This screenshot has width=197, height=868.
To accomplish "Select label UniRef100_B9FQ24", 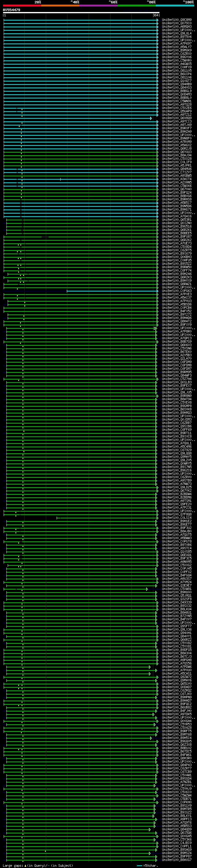I will click(x=177, y=192).
